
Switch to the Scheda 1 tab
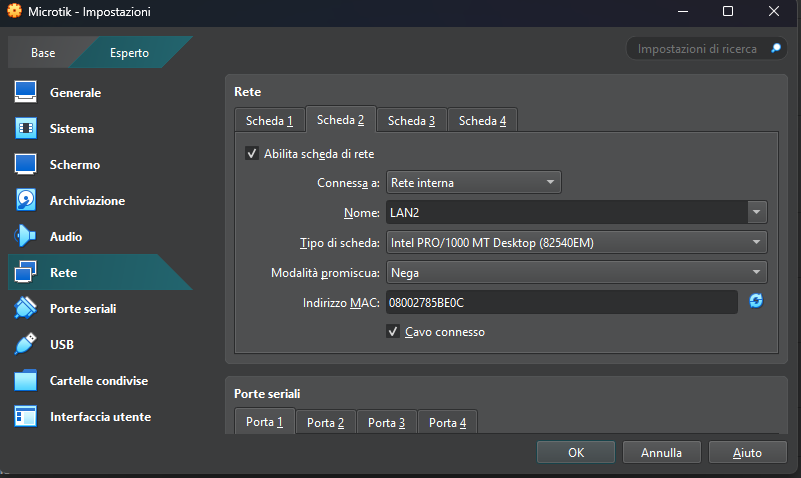click(270, 121)
